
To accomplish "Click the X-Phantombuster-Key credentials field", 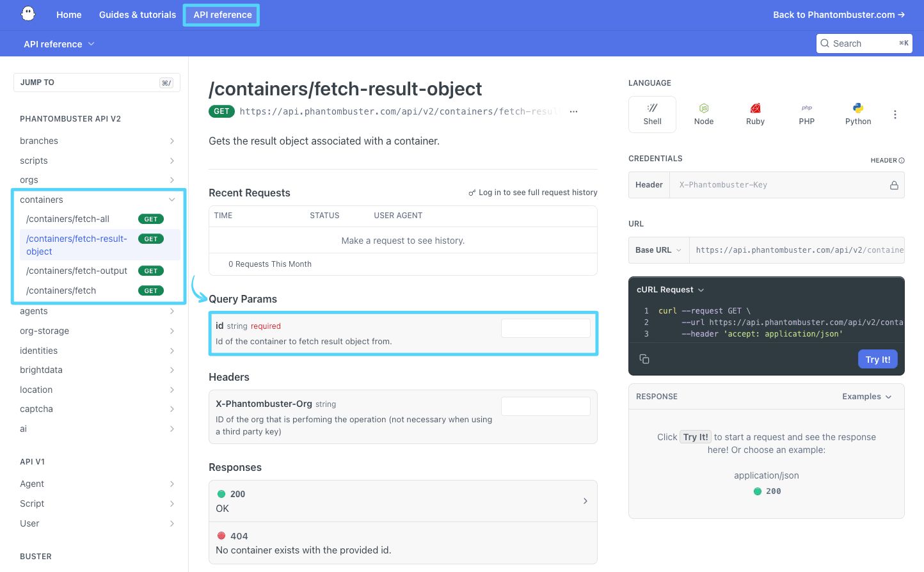I will click(x=786, y=185).
